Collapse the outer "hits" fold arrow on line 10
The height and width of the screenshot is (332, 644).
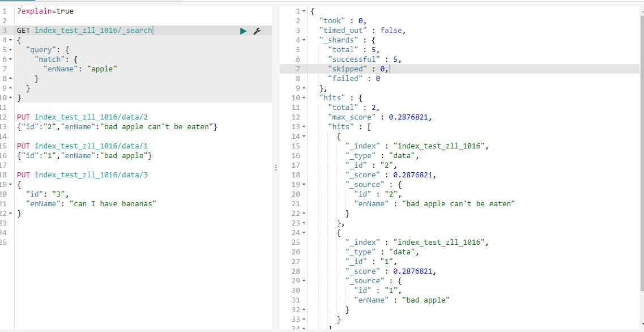pyautogui.click(x=304, y=98)
